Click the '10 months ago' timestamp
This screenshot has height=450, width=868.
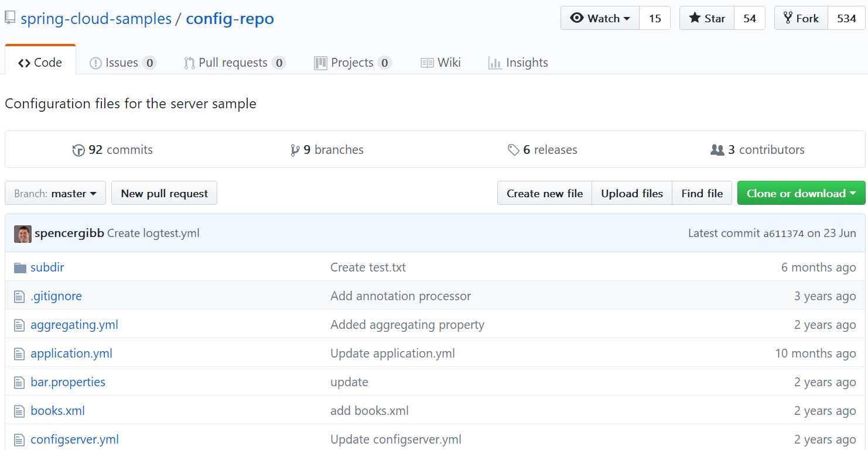click(x=816, y=353)
